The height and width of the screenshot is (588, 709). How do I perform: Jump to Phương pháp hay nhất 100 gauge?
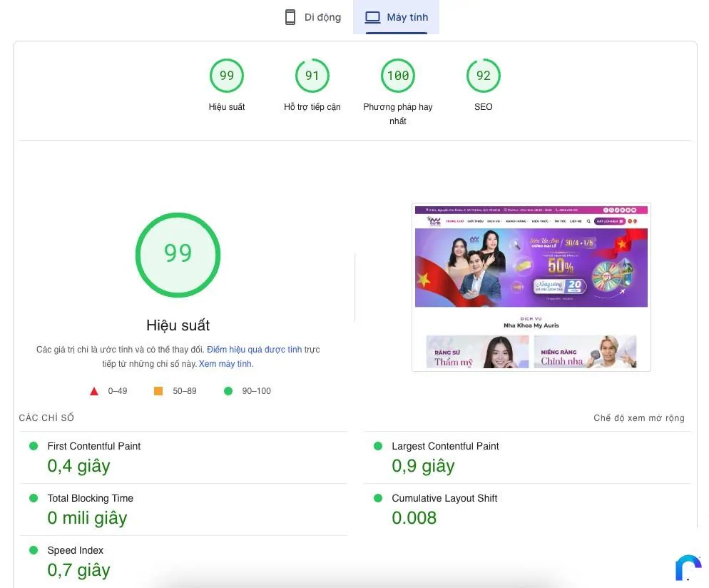click(398, 76)
